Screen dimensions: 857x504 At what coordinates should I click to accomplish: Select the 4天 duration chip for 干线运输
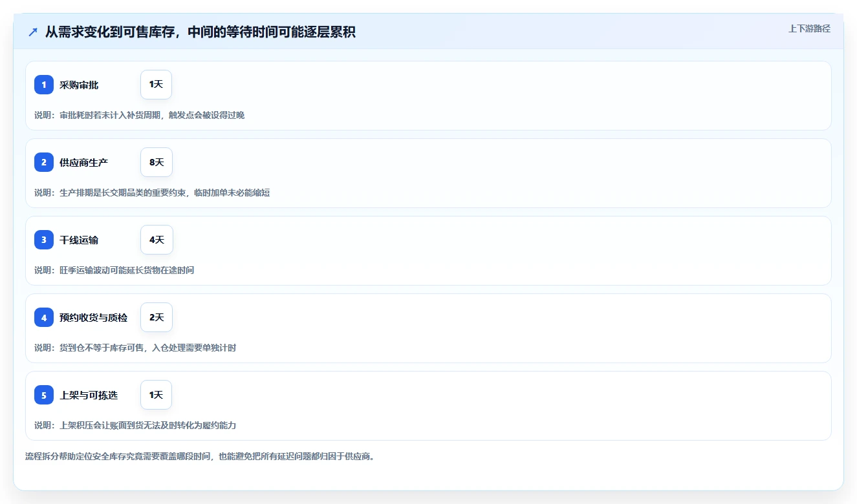pyautogui.click(x=157, y=240)
